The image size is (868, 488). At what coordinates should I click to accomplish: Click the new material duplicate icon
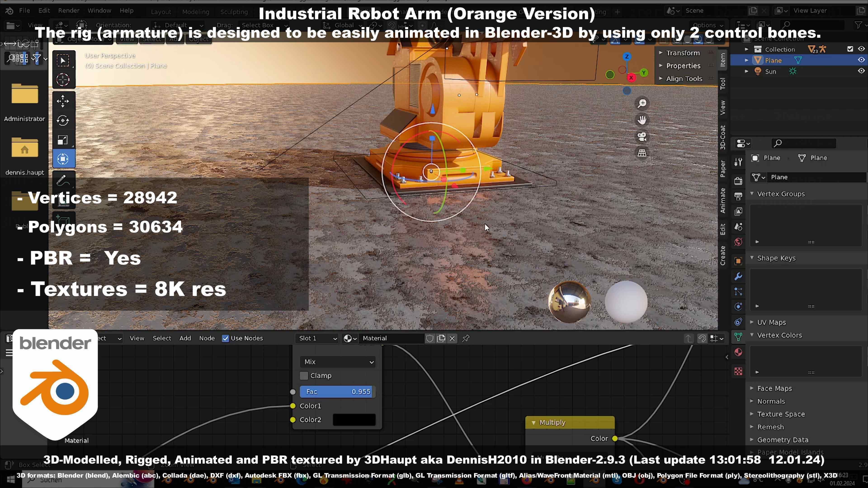pyautogui.click(x=441, y=338)
